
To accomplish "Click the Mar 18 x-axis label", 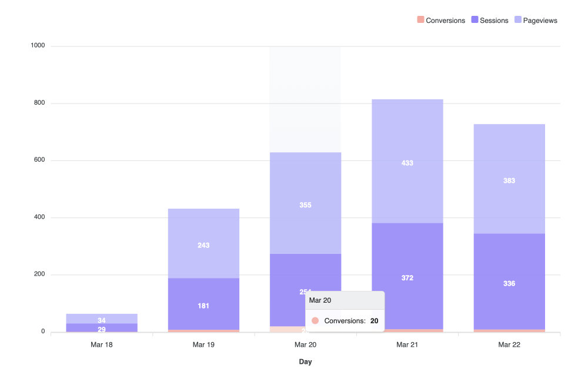I will tap(102, 345).
